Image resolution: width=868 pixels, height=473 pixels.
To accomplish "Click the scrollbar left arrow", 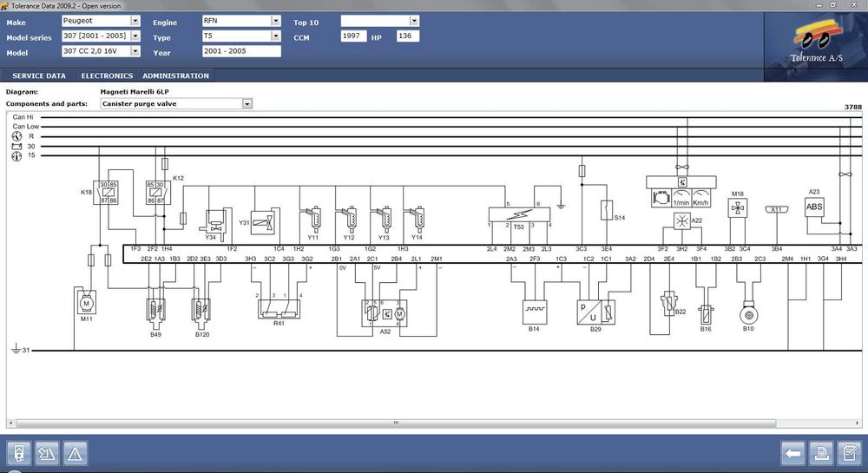I will tap(10, 424).
